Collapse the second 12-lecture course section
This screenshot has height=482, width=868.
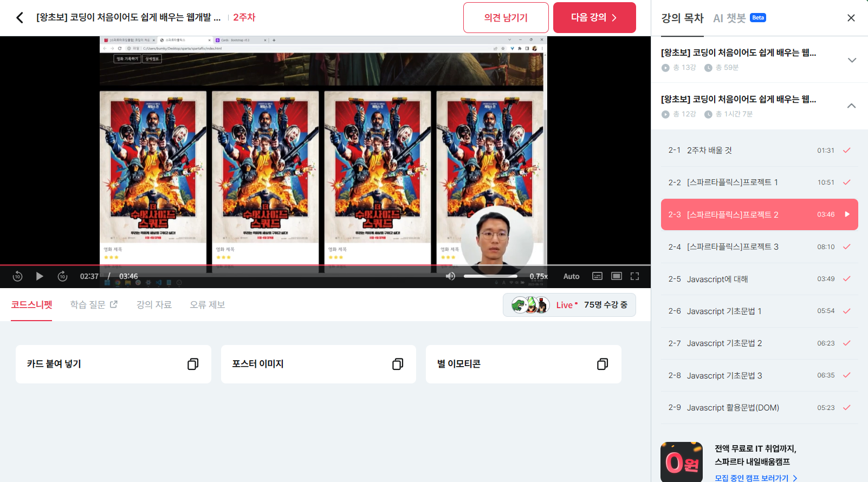click(x=852, y=106)
